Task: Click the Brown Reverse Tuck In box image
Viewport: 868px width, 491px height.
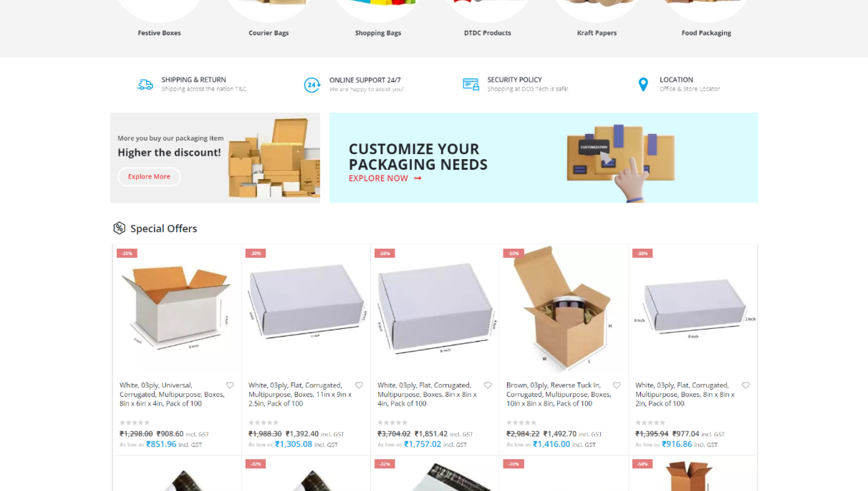Action: [x=564, y=308]
